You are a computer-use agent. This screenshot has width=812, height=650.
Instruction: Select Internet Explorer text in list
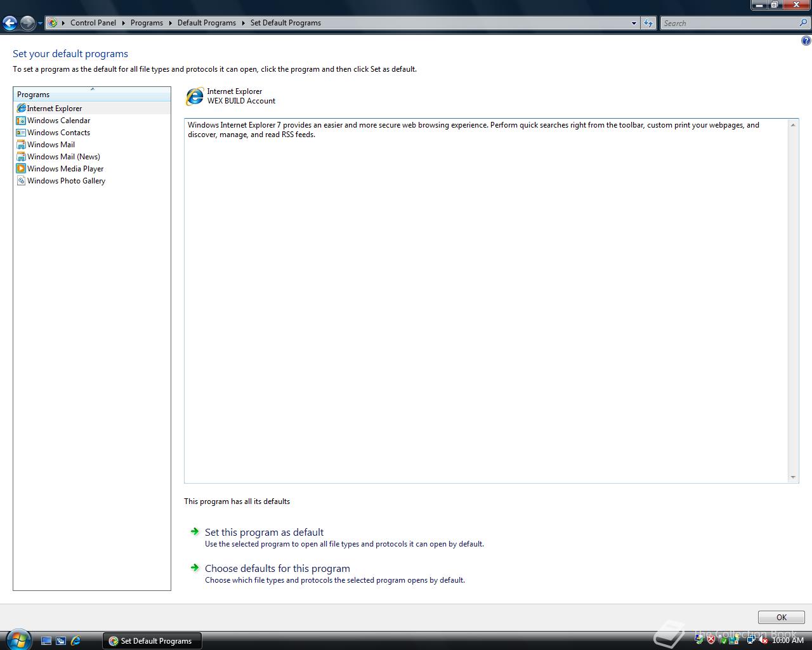tap(55, 109)
